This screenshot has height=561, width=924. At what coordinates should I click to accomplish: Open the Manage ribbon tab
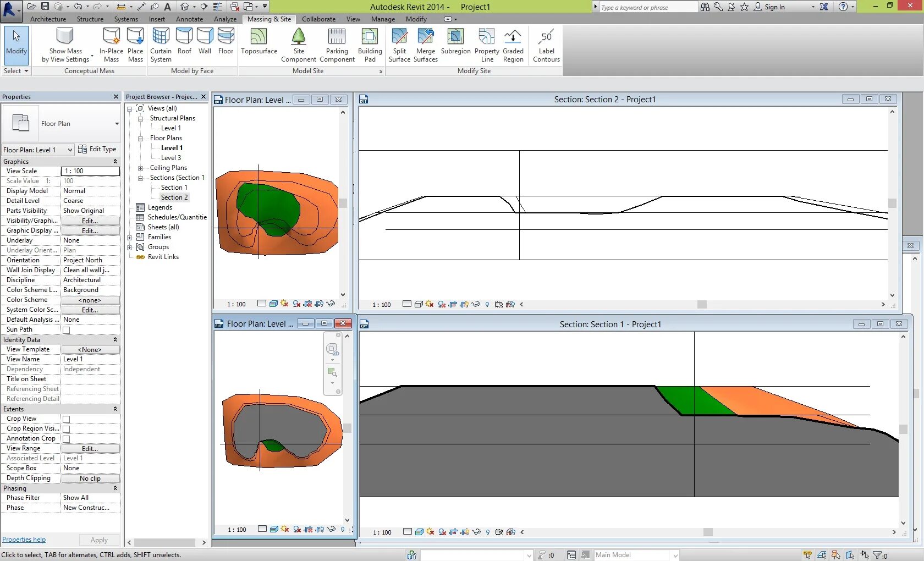click(x=383, y=19)
